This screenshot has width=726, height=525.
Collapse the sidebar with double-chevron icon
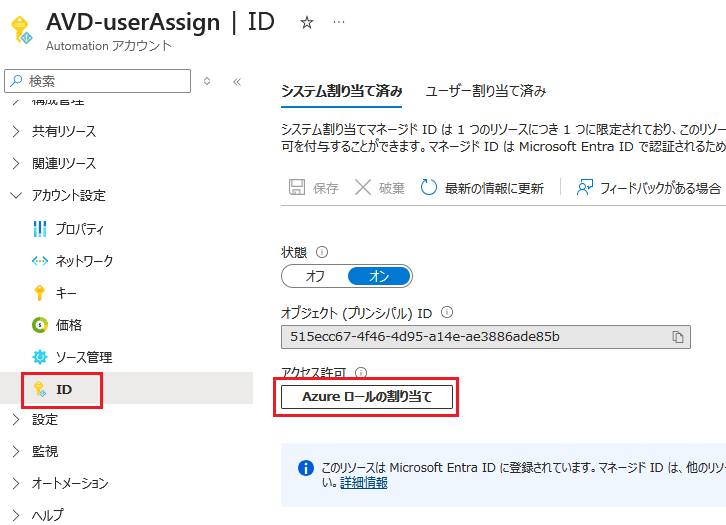(x=237, y=81)
